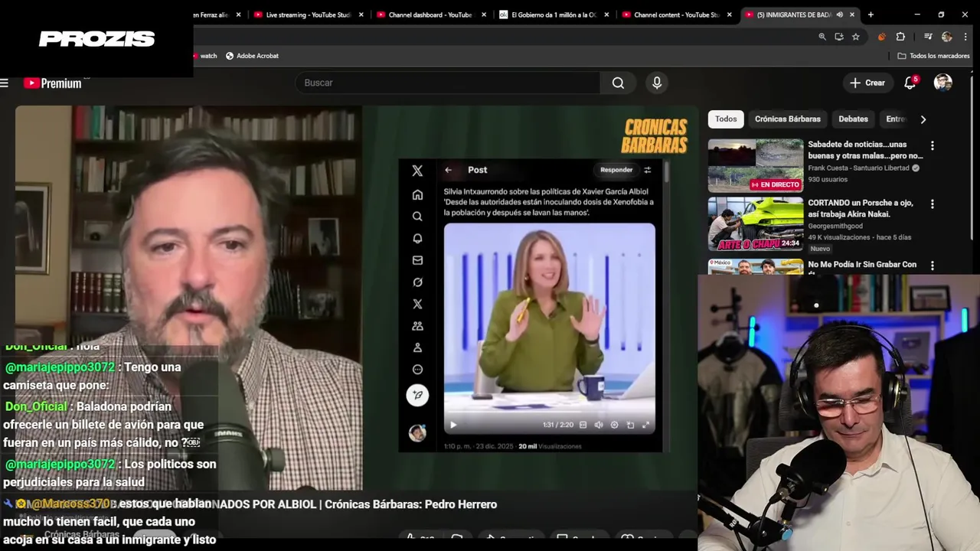Open the media controls toolbar icon
Screen dimensions: 980x551
(928, 37)
